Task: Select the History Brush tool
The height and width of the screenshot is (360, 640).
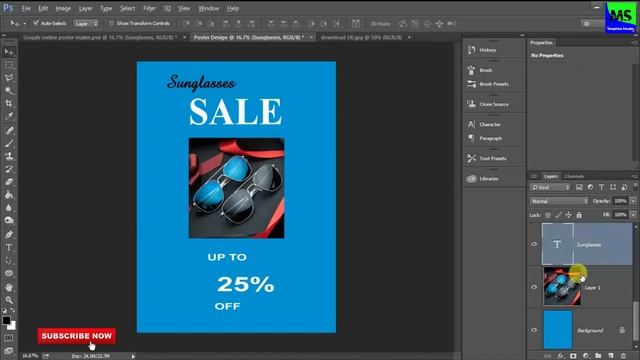Action: pos(9,169)
